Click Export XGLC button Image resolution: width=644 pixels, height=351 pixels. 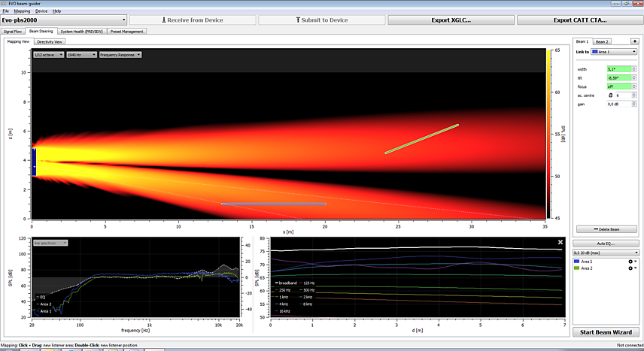(x=451, y=20)
